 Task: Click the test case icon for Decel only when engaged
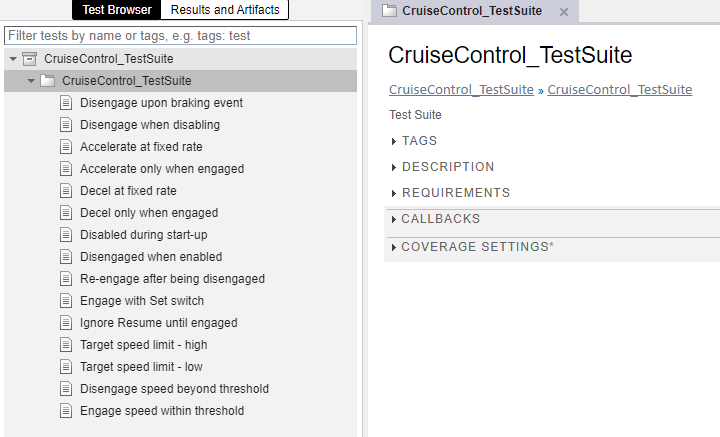pyautogui.click(x=66, y=213)
